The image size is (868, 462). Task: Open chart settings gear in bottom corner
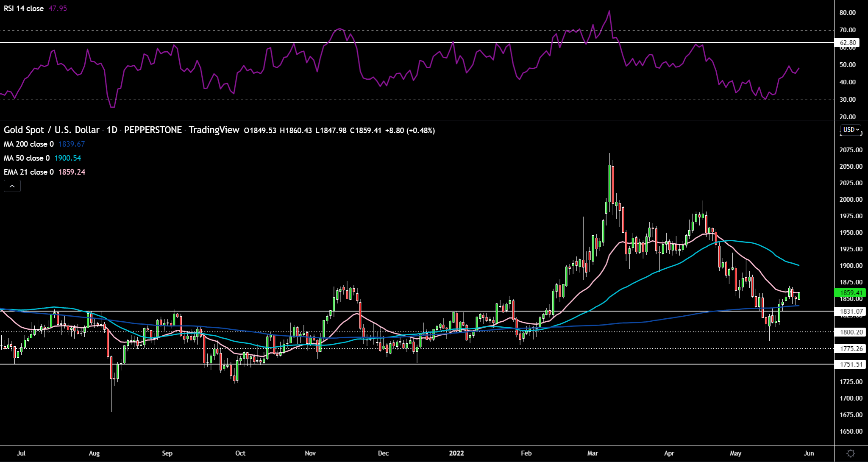[851, 453]
